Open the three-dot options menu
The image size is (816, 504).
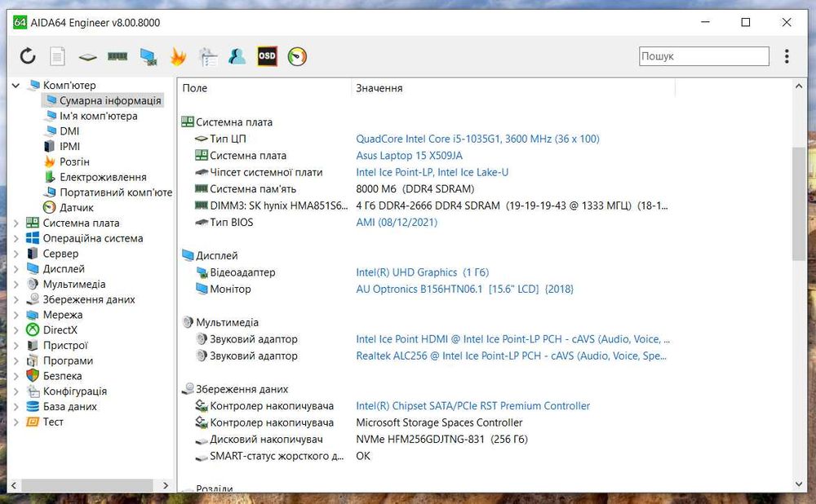pyautogui.click(x=787, y=56)
